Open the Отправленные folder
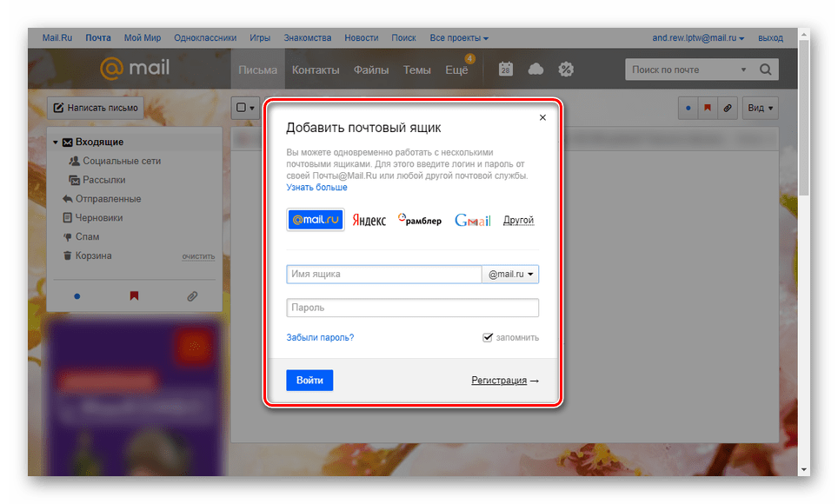838x504 pixels. (108, 199)
